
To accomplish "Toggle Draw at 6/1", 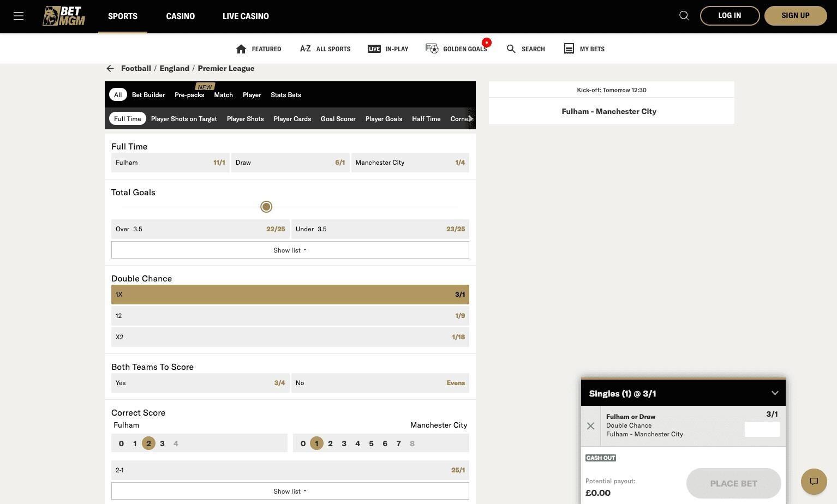I will pyautogui.click(x=290, y=163).
